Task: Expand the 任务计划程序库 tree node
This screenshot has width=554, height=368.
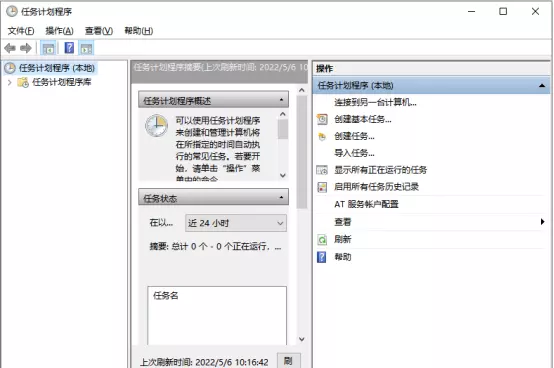Action: (10, 83)
